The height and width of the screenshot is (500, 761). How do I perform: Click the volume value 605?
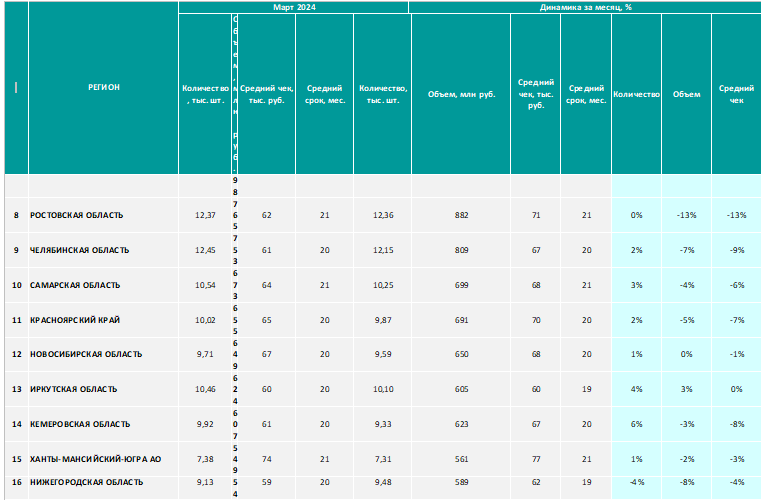(x=461, y=389)
